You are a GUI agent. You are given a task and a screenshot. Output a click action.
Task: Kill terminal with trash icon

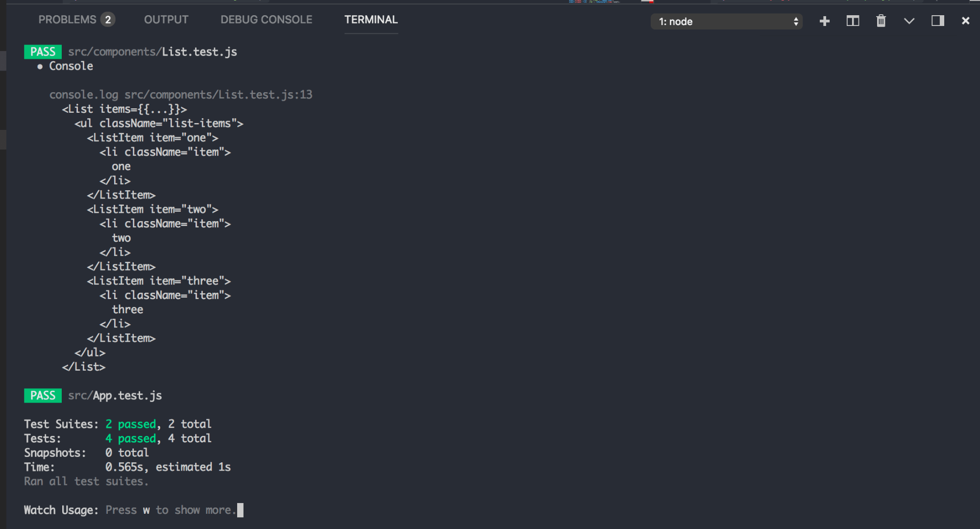click(x=881, y=21)
